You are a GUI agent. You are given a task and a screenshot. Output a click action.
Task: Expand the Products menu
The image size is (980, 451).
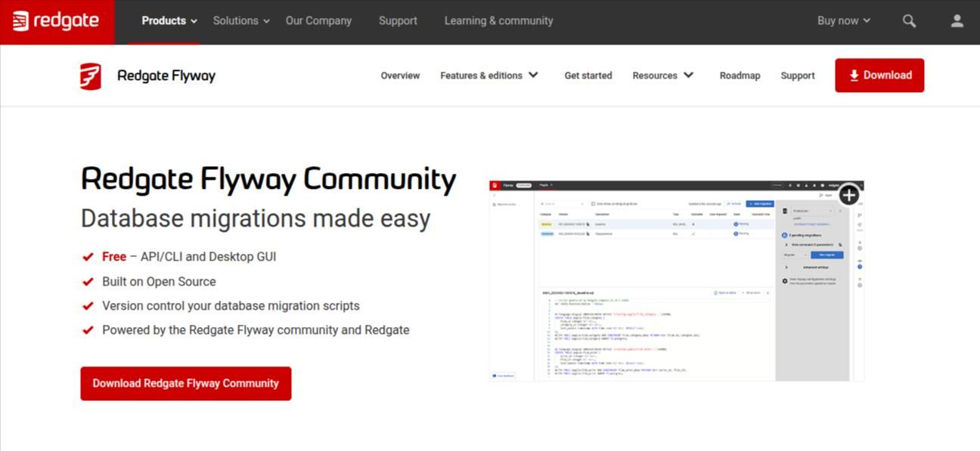(x=169, y=21)
